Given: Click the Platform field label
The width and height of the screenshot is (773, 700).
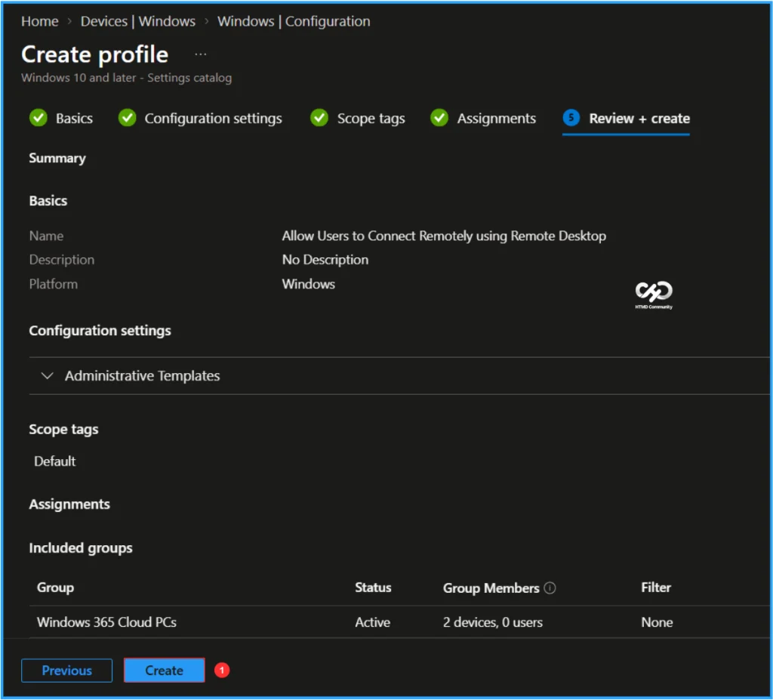Looking at the screenshot, I should coord(54,284).
